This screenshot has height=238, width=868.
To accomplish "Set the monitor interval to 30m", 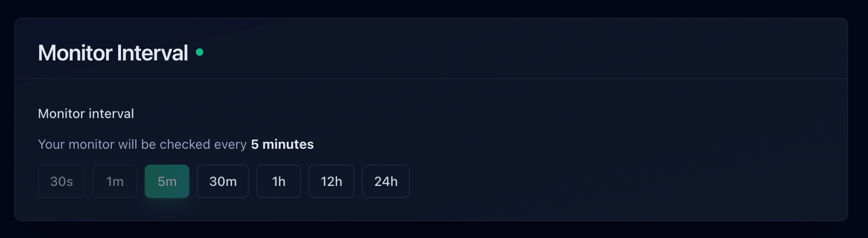I will click(223, 181).
